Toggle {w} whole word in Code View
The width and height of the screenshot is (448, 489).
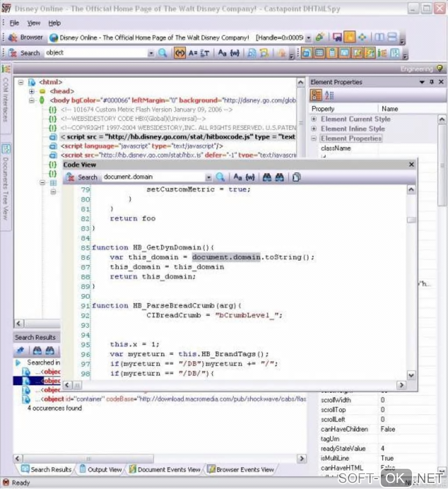pyautogui.click(x=250, y=177)
